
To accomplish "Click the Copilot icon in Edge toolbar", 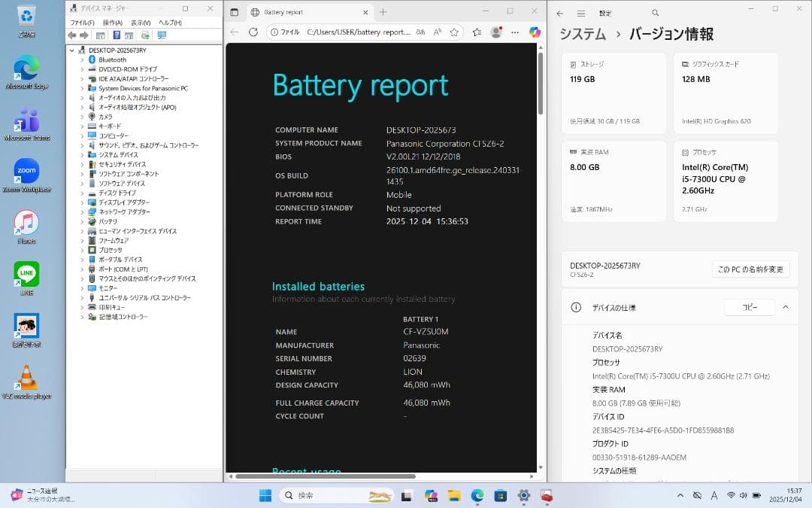I will pyautogui.click(x=535, y=31).
